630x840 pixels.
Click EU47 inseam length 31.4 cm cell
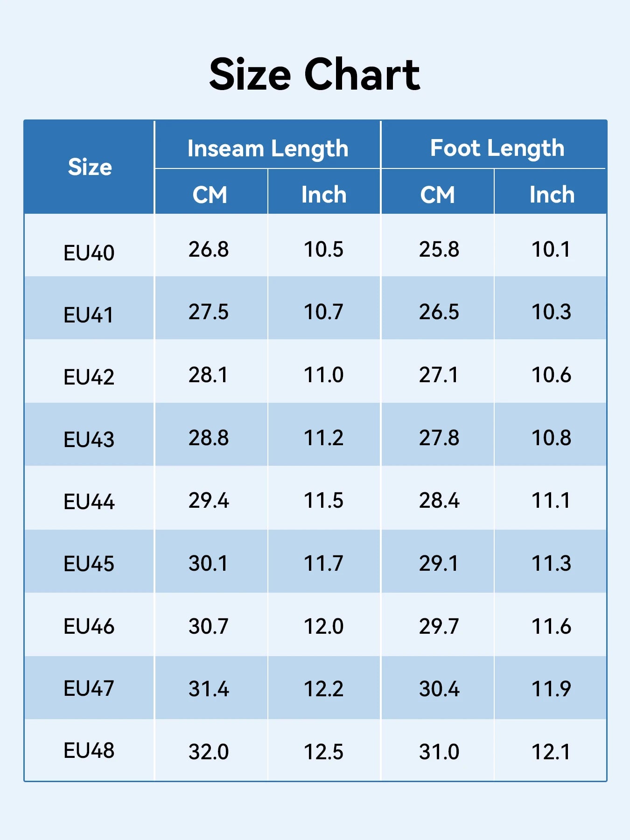coord(209,689)
